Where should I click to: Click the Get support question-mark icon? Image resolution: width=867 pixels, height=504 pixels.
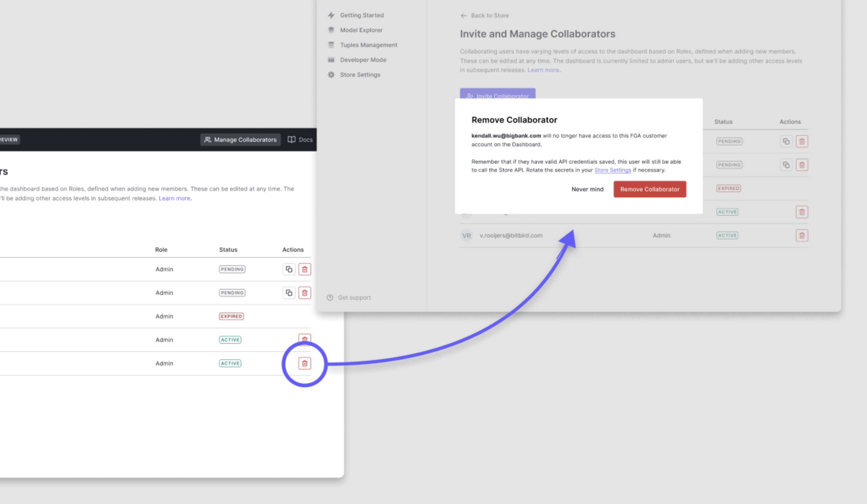pos(329,298)
